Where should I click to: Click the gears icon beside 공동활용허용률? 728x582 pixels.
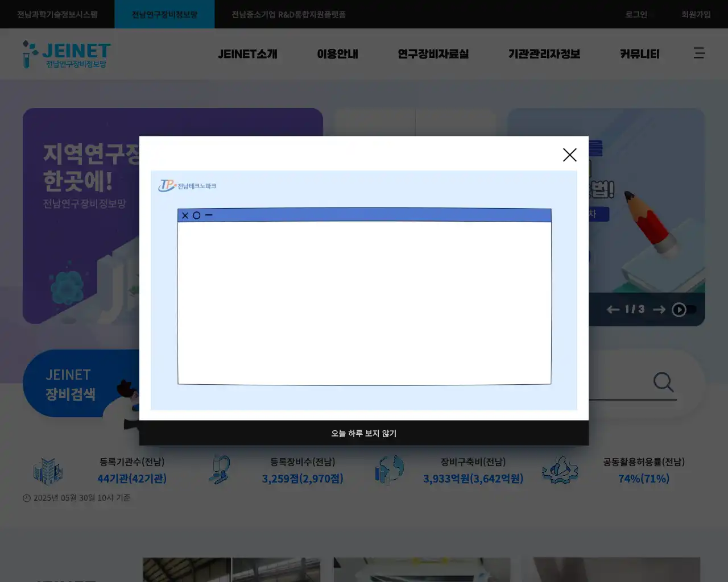coord(560,470)
